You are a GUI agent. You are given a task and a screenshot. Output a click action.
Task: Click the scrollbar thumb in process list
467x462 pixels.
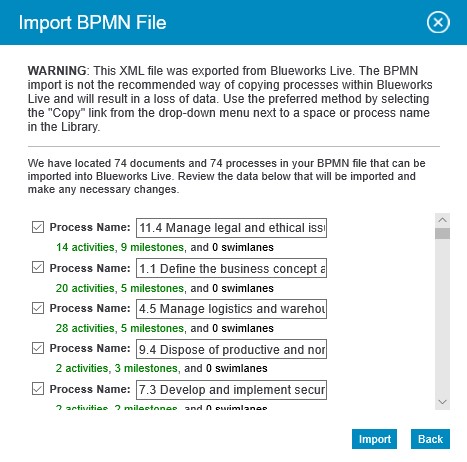[442, 233]
